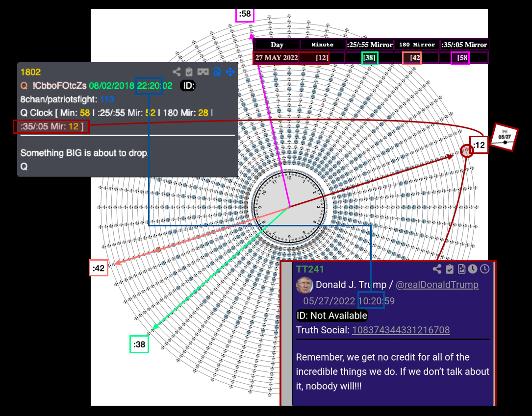Viewport: 532px width, 416px height.
Task: Click the blue image file icon on post 1802
Action: pos(217,72)
